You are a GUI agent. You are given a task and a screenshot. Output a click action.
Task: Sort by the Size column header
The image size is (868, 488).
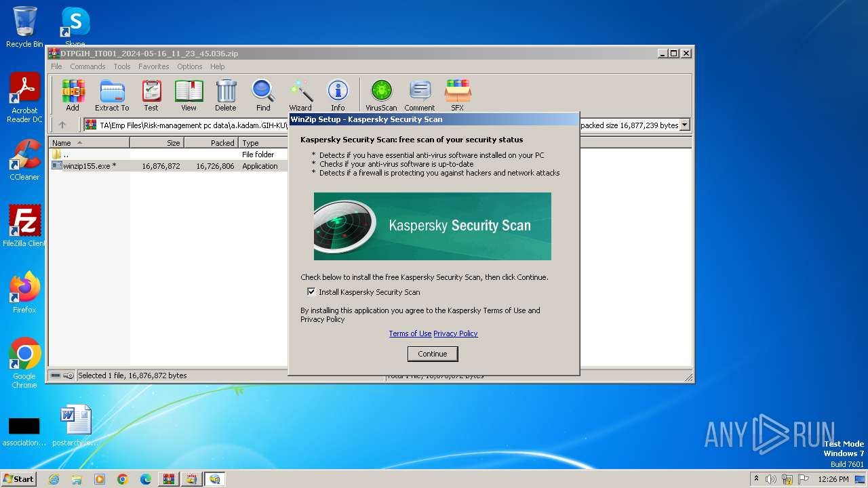(157, 143)
